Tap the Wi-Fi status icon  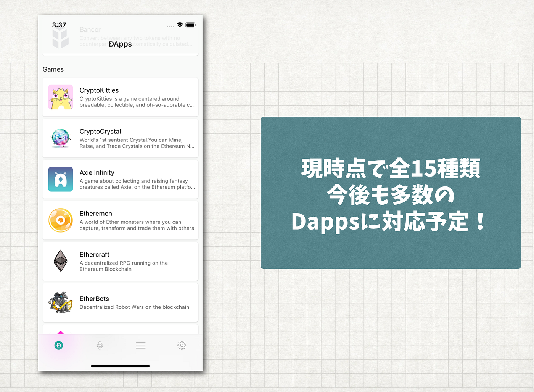[x=180, y=25]
